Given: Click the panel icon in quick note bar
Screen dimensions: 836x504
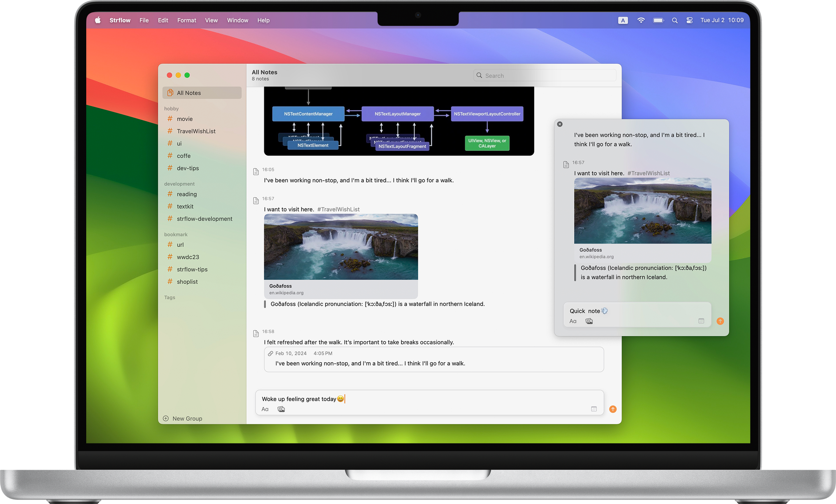Looking at the screenshot, I should pos(701,321).
